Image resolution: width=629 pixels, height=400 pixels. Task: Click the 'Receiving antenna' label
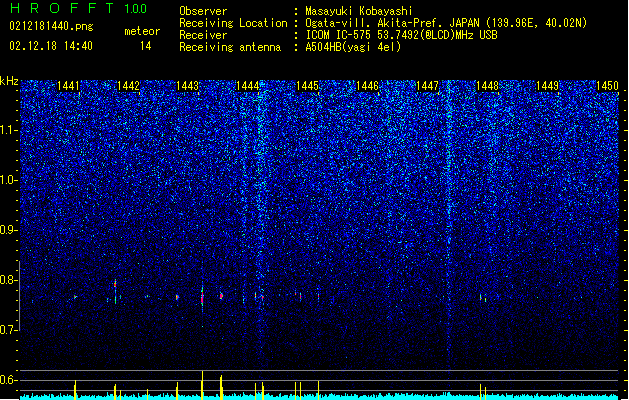230,47
